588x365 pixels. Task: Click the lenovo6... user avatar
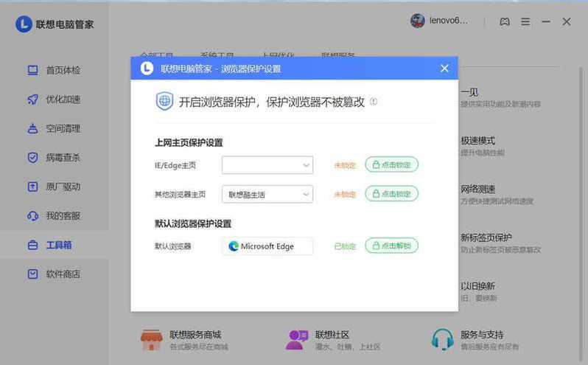pyautogui.click(x=417, y=21)
